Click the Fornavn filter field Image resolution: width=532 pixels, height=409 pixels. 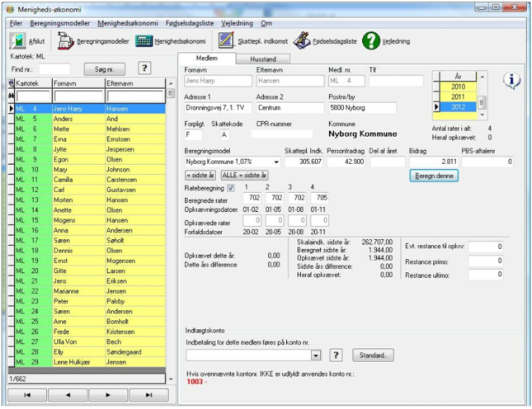click(x=78, y=96)
